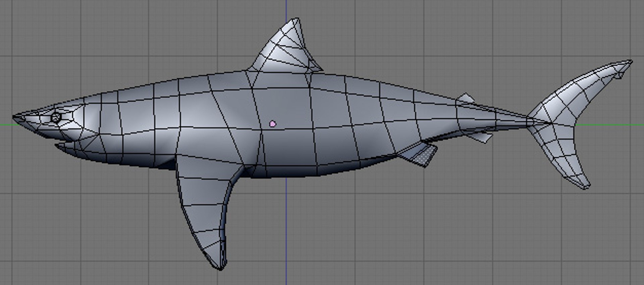Image resolution: width=644 pixels, height=285 pixels.
Task: Select the small anal fin below the tail stalk
Action: 480,137
